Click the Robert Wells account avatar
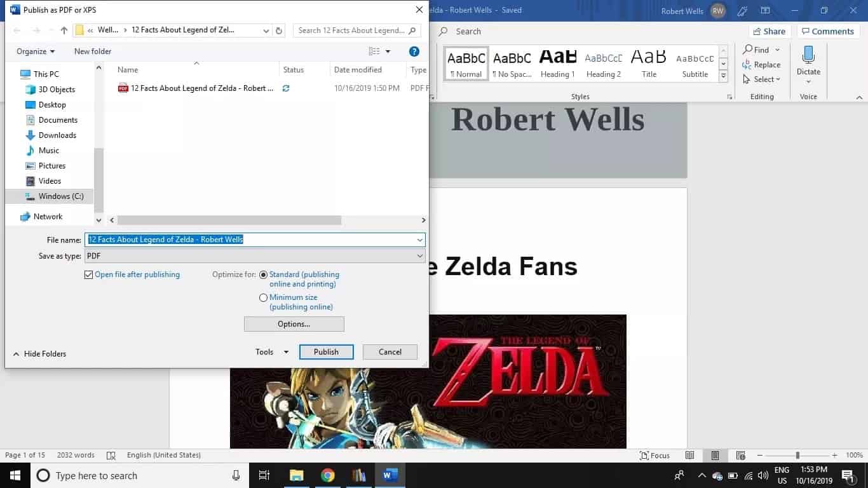This screenshot has height=488, width=868. (x=717, y=11)
